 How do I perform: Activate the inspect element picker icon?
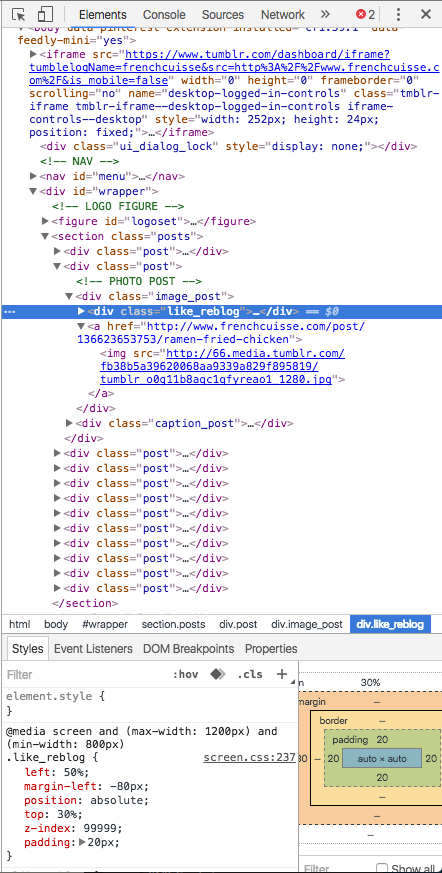[x=18, y=14]
